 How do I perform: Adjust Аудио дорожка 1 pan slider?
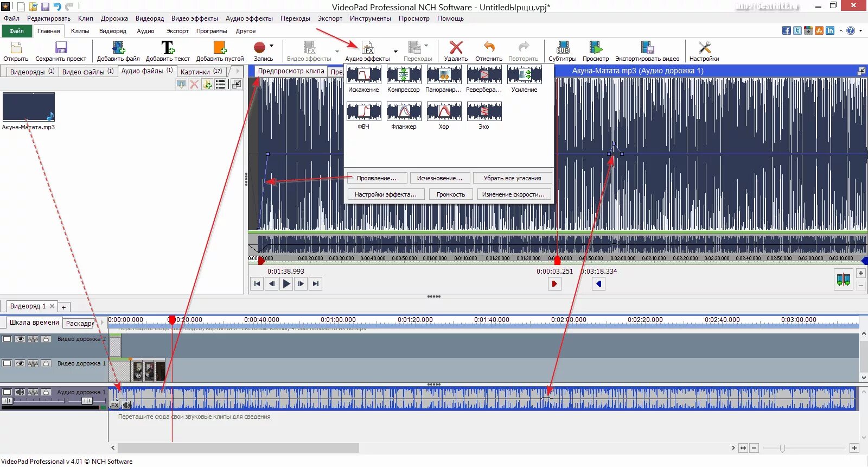click(87, 401)
